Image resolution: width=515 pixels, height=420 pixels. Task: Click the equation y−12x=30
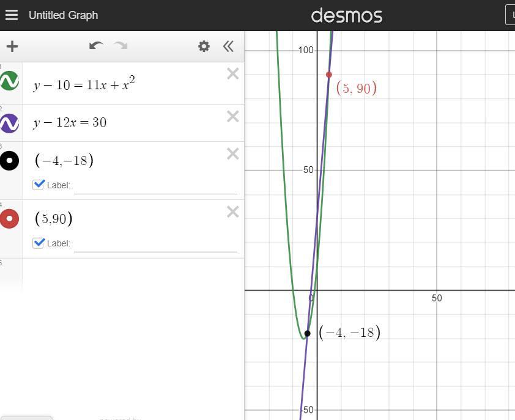[x=70, y=122]
